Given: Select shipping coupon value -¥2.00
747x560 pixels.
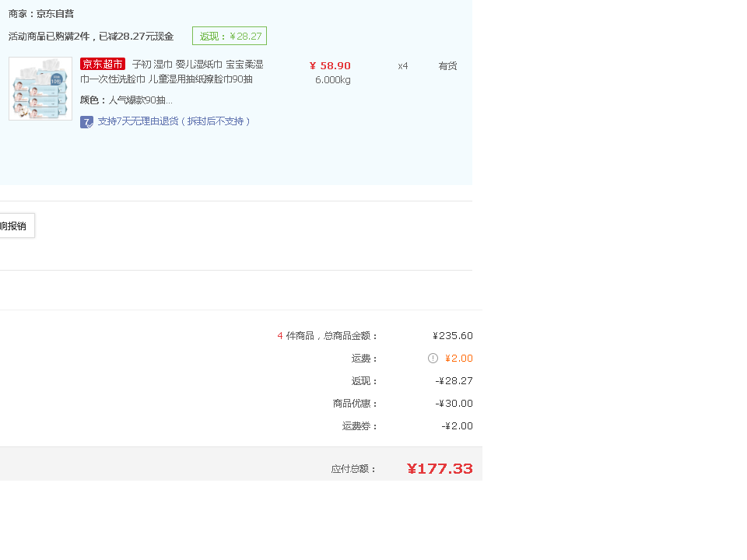Looking at the screenshot, I should (x=458, y=425).
